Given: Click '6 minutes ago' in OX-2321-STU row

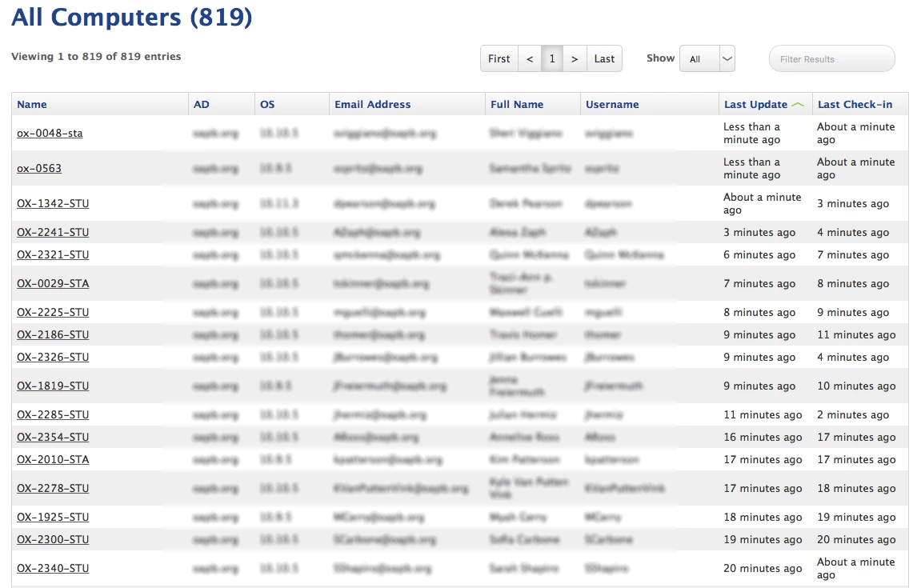Looking at the screenshot, I should (759, 255).
